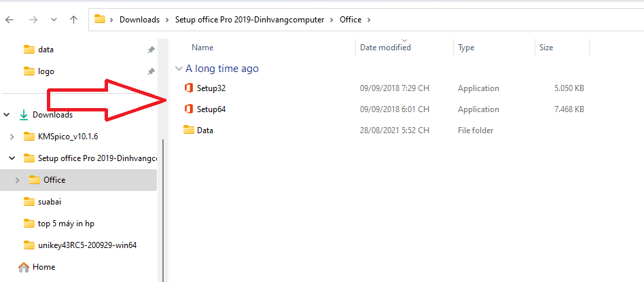Click the Home icon in sidebar
Image resolution: width=644 pixels, height=282 pixels.
click(x=24, y=267)
